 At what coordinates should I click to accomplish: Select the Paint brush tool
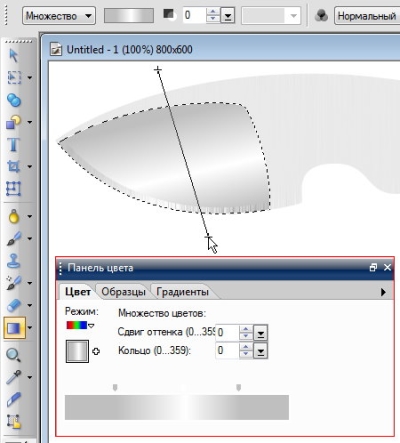pos(13,239)
